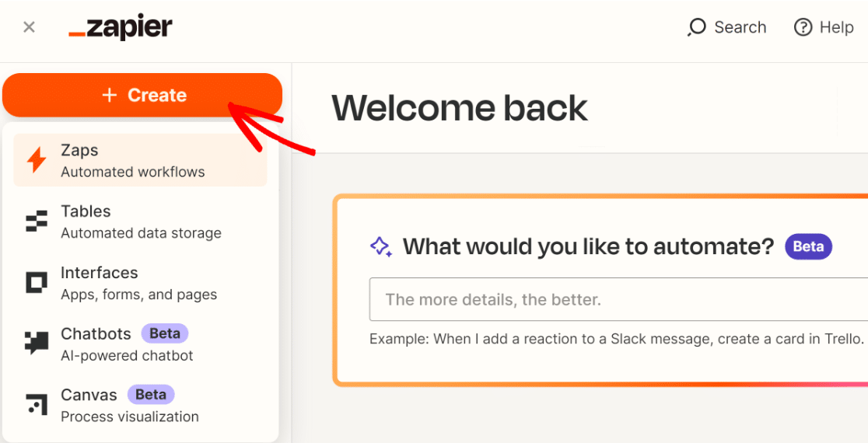Click the sparkle AI icon beside prompt heading
Screen dimensions: 868x443
coord(381,246)
